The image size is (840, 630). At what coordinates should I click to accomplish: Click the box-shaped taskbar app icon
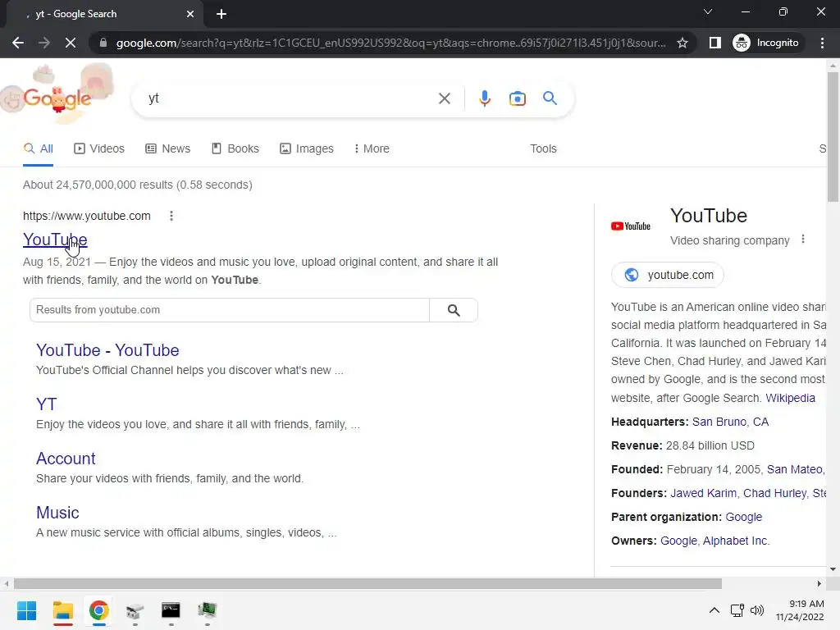coord(135,610)
